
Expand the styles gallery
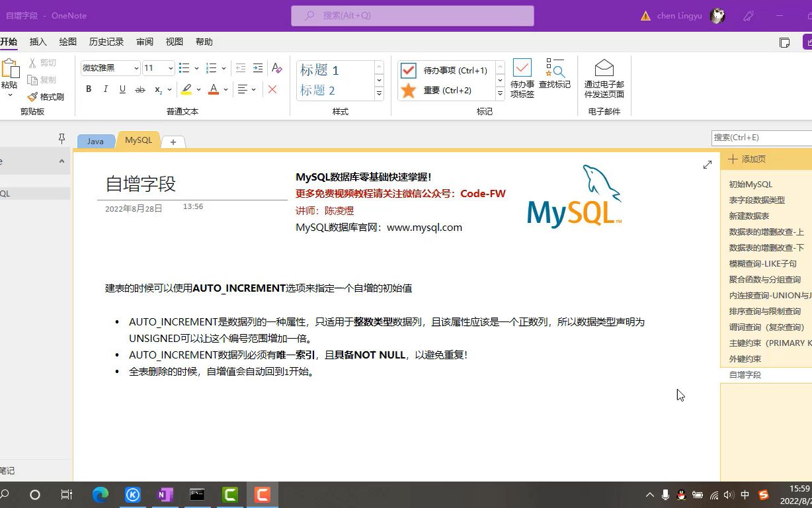pos(379,93)
